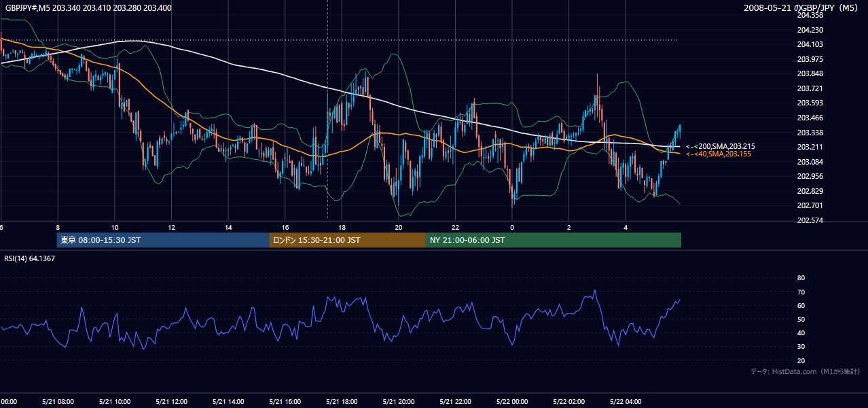Click price axis label 203.593
The height and width of the screenshot is (408, 868).
click(810, 103)
